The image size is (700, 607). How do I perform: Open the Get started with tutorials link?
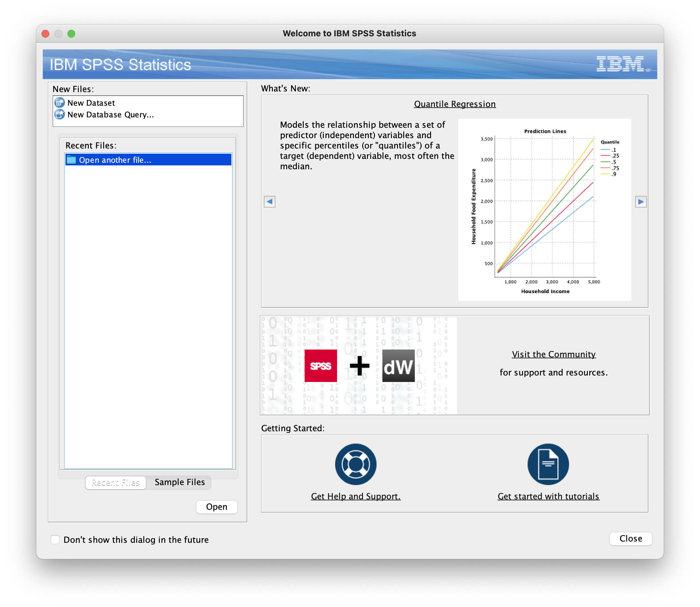click(548, 496)
